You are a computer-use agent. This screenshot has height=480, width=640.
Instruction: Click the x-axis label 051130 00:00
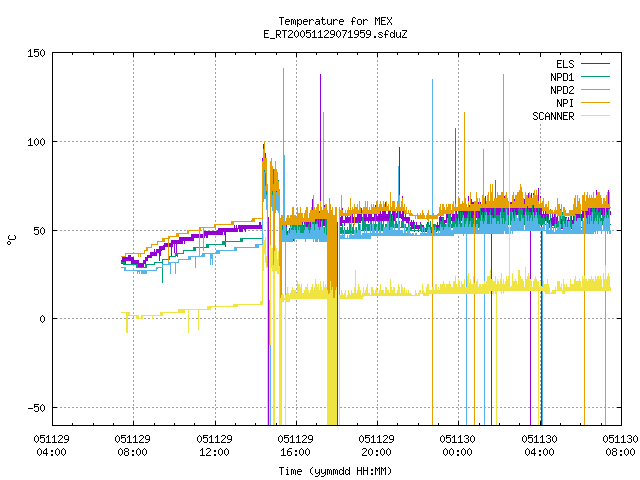[x=458, y=446]
